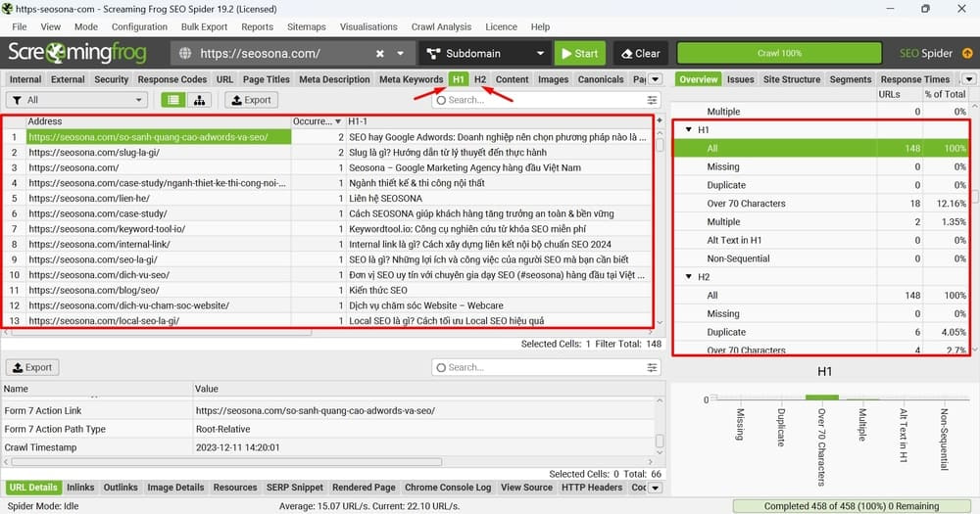
Task: Click the green Start button
Action: (x=580, y=54)
